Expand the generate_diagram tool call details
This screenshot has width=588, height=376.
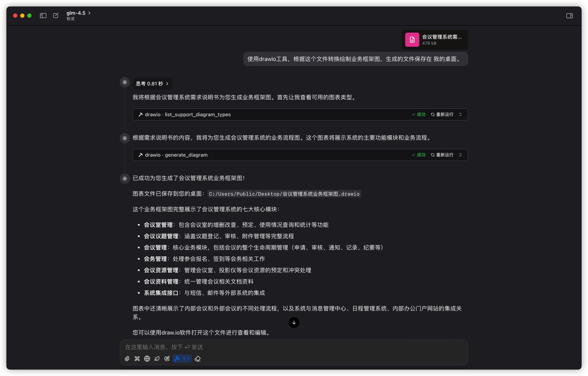[x=460, y=155]
